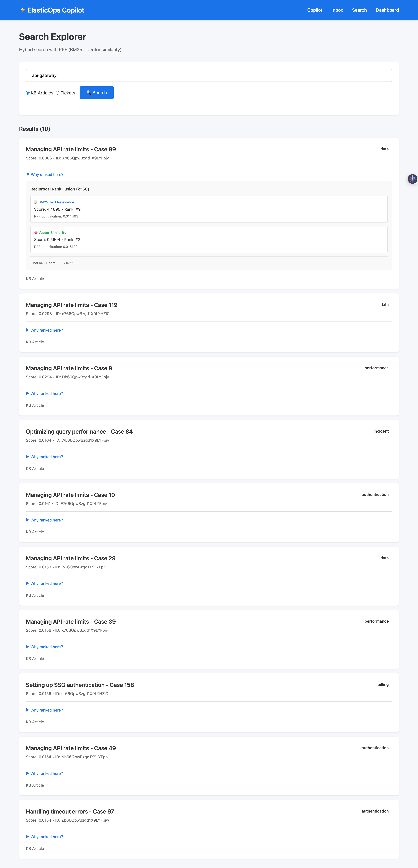
Task: Open the Dashboard nav item
Action: [x=387, y=10]
